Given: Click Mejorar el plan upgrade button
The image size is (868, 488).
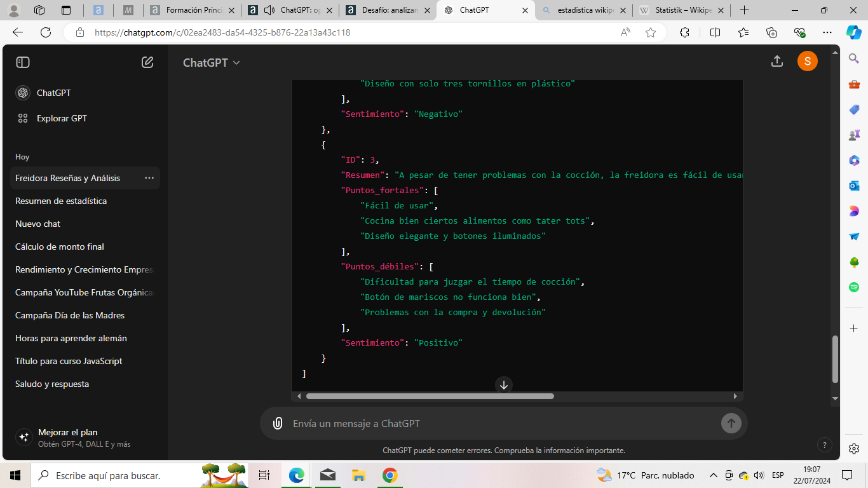Looking at the screenshot, I should pos(85,437).
